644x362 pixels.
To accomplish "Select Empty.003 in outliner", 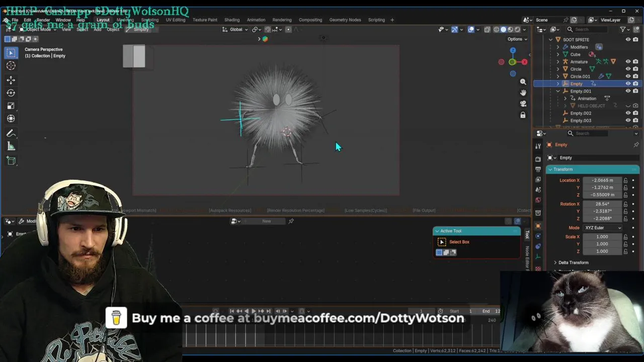I will coord(581,121).
